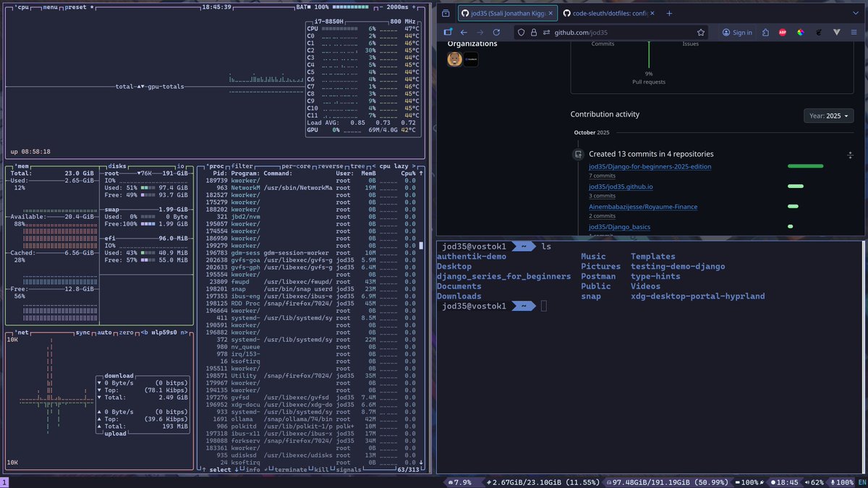Image resolution: width=868 pixels, height=488 pixels.
Task: Click kill option in btop proc footer
Action: [x=320, y=470]
